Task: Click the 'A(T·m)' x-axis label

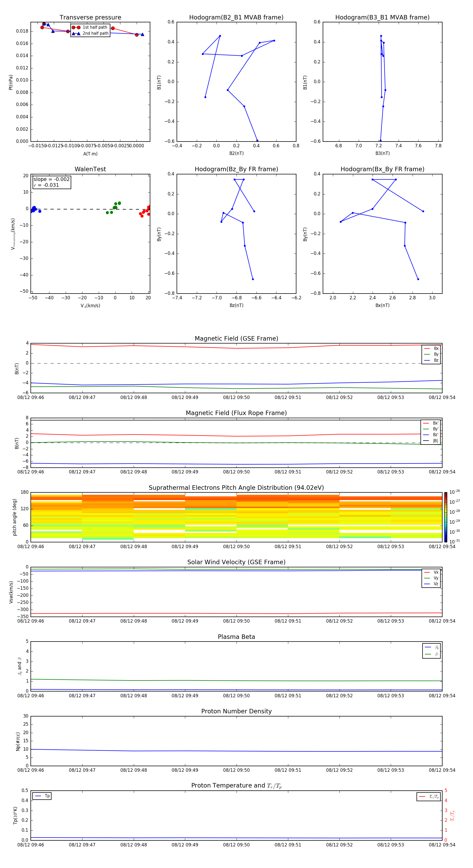Action: click(90, 154)
